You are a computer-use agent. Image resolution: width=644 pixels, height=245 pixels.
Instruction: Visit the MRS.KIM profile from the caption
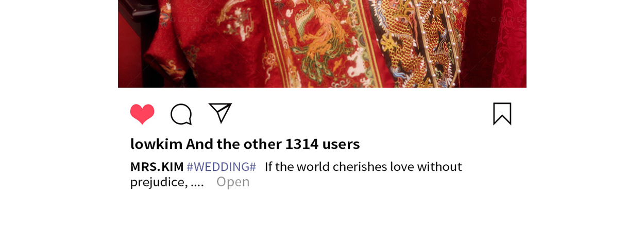157,167
